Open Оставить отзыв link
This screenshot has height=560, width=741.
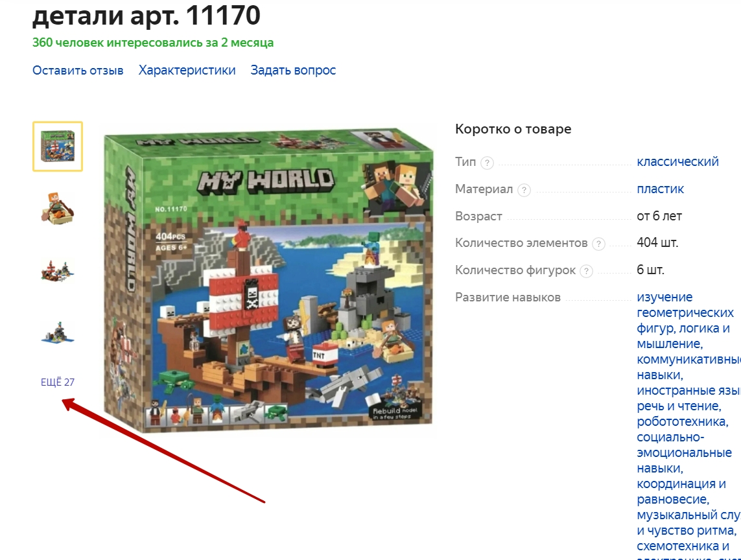[x=78, y=71]
